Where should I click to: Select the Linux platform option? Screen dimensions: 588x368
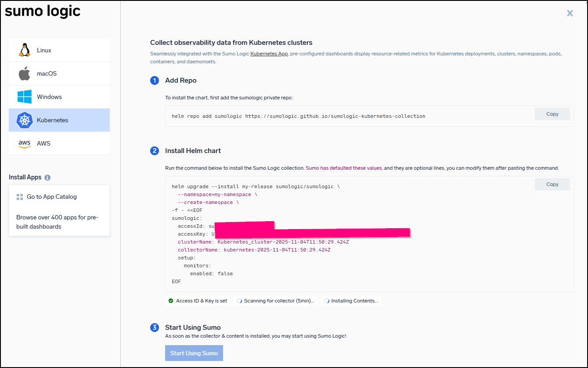coord(59,50)
